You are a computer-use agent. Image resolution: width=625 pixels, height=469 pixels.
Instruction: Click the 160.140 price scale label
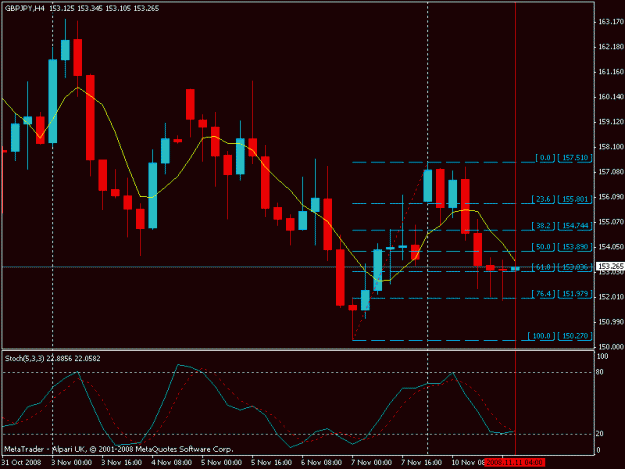point(611,97)
